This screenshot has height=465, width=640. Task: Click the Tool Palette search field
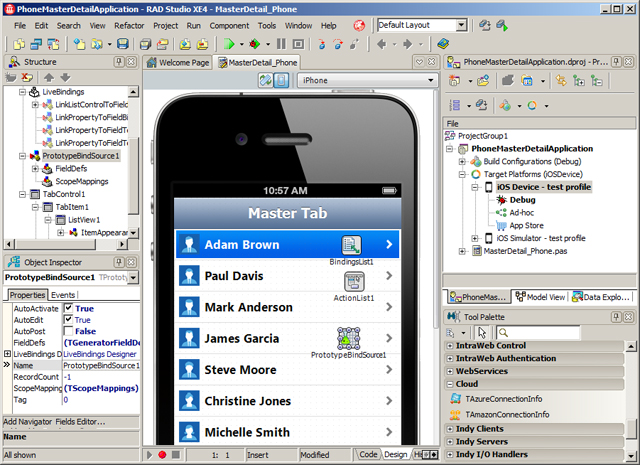(x=538, y=333)
